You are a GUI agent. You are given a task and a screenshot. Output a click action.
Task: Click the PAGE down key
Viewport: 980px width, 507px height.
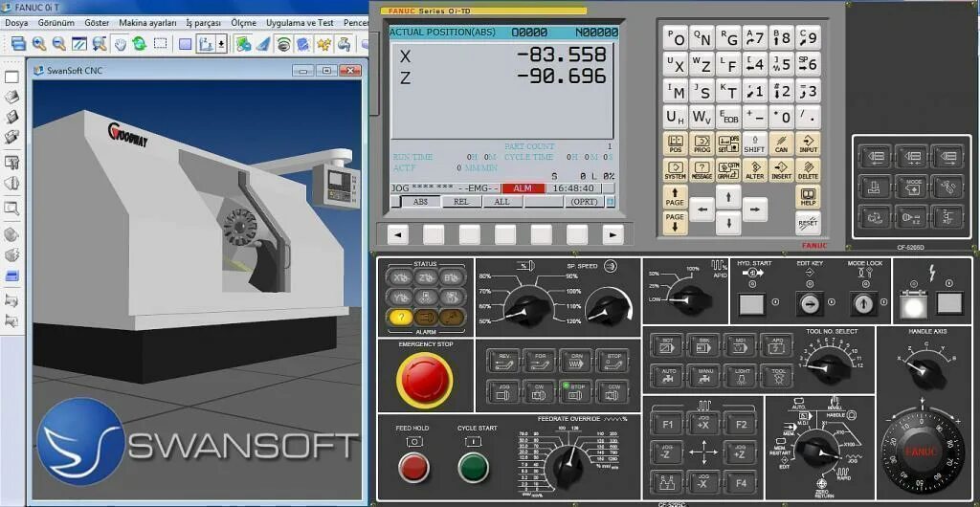(676, 223)
